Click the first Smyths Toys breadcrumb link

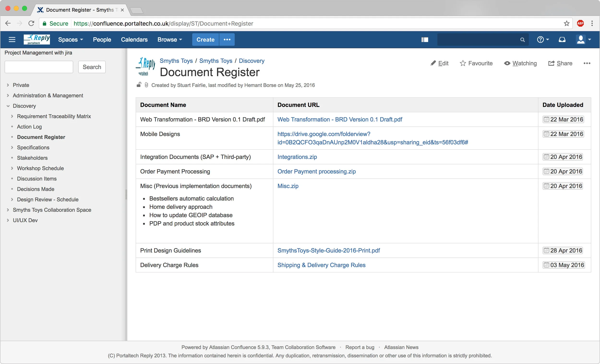tap(176, 61)
